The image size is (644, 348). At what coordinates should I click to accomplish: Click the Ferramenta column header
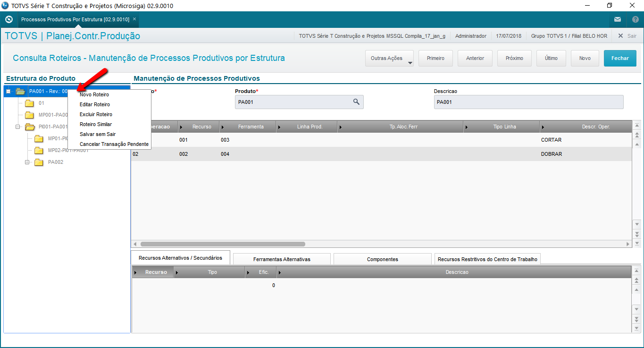click(248, 127)
